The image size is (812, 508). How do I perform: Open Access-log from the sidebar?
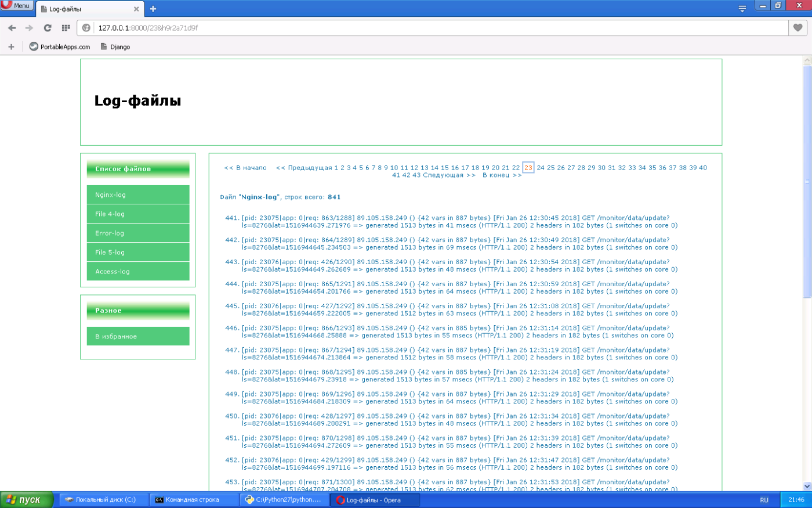pyautogui.click(x=138, y=272)
